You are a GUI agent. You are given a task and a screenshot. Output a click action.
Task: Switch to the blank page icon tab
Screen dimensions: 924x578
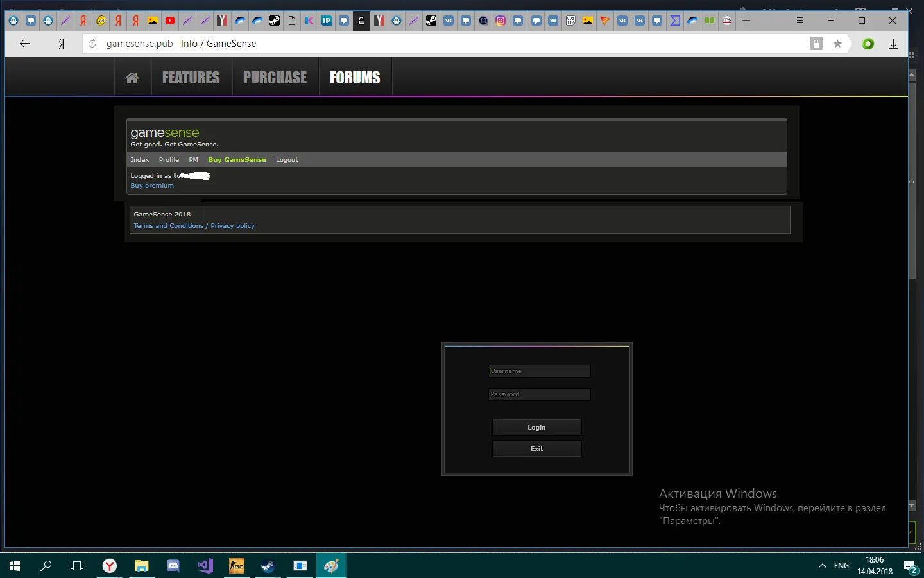pos(292,21)
